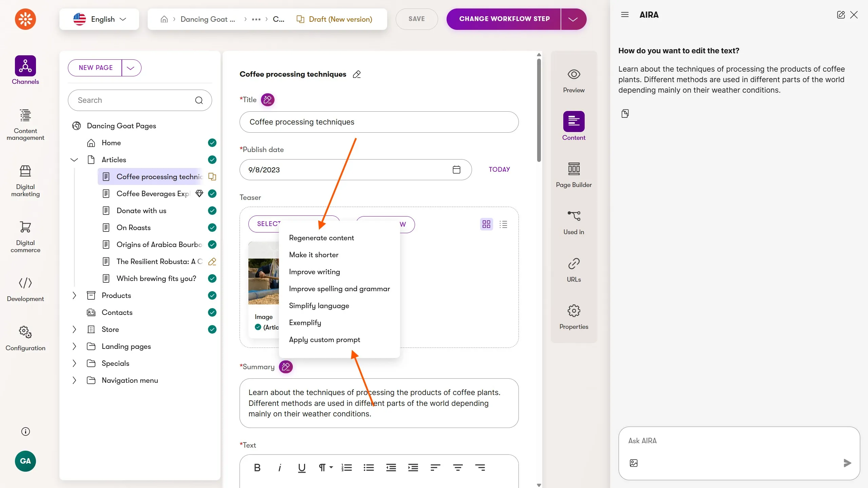Switch teaser to list view
Image resolution: width=868 pixels, height=488 pixels.
[x=503, y=224]
